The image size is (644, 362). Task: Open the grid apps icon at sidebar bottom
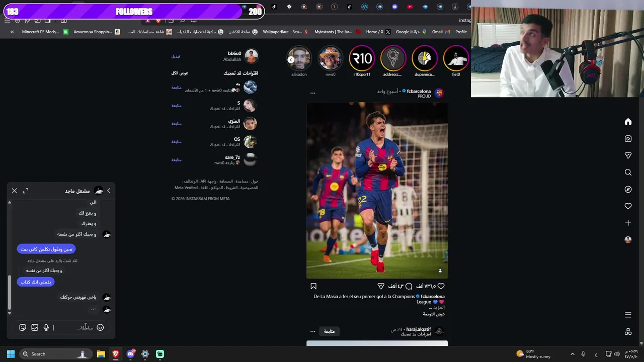click(628, 332)
